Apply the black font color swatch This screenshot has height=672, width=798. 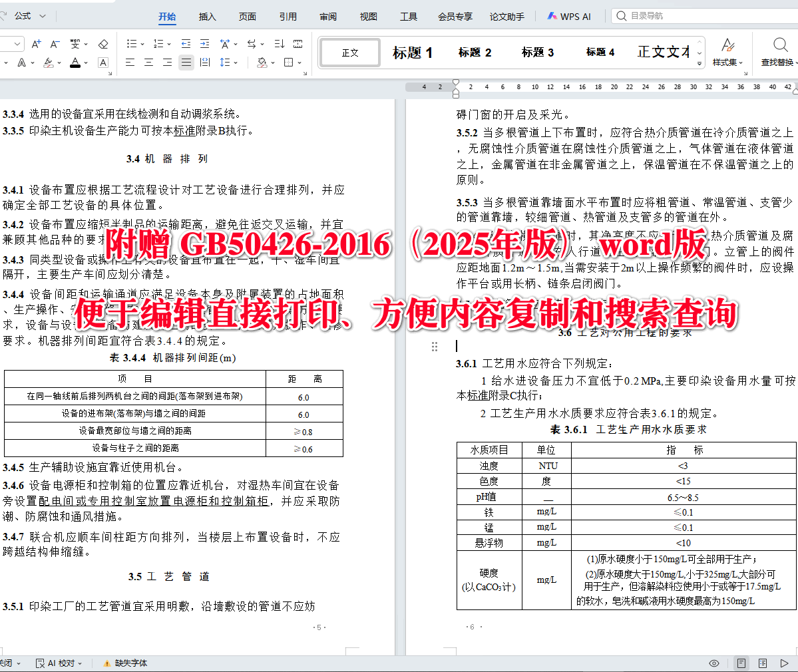[x=75, y=63]
